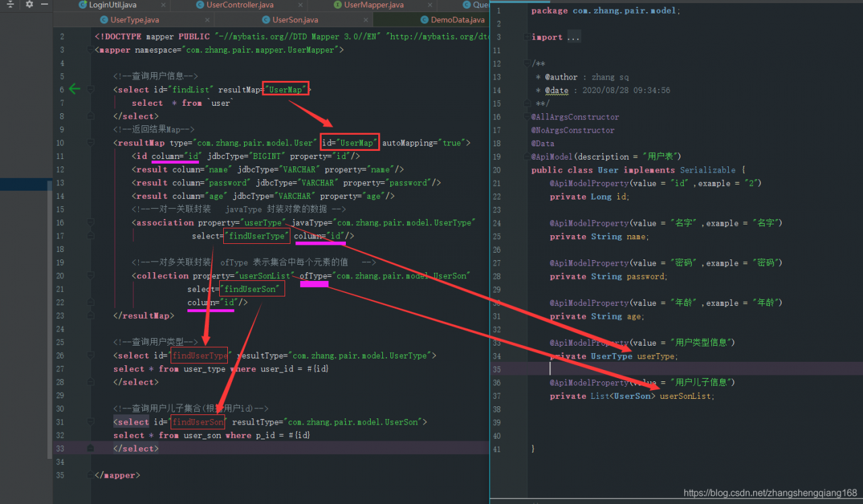Expand the folded import block in User.java
The width and height of the screenshot is (863, 504).
point(526,38)
